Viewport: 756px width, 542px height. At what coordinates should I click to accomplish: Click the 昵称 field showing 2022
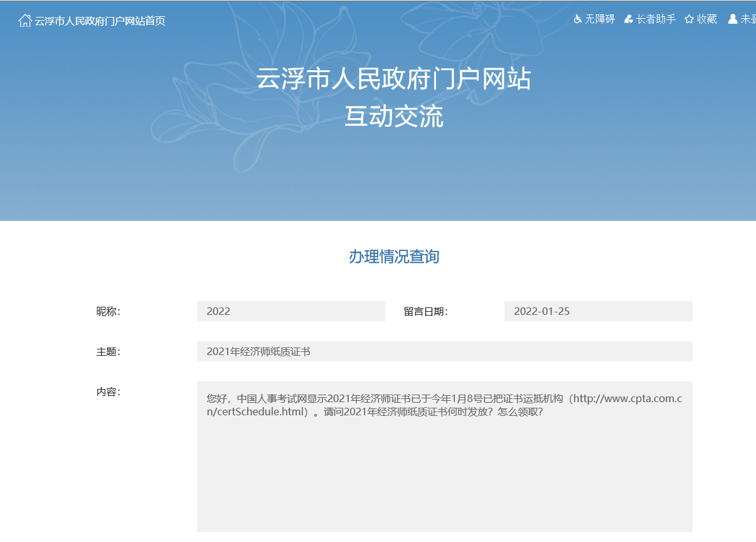pyautogui.click(x=290, y=311)
